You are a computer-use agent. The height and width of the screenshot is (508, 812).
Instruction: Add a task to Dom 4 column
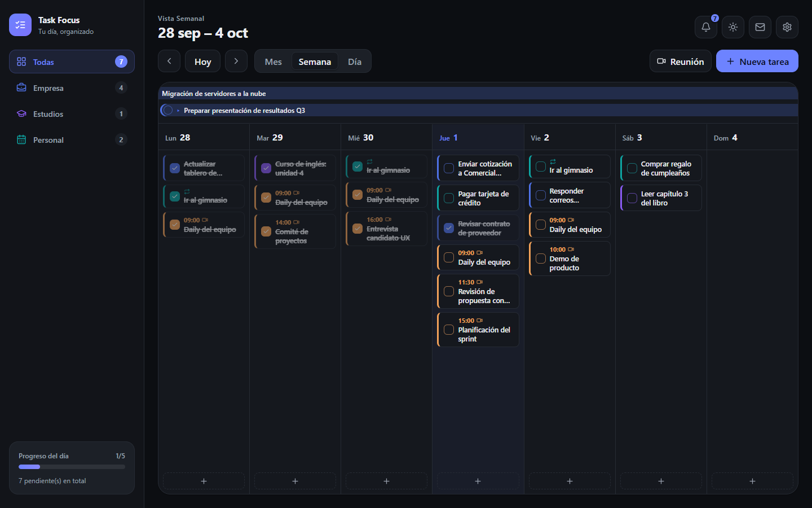752,481
